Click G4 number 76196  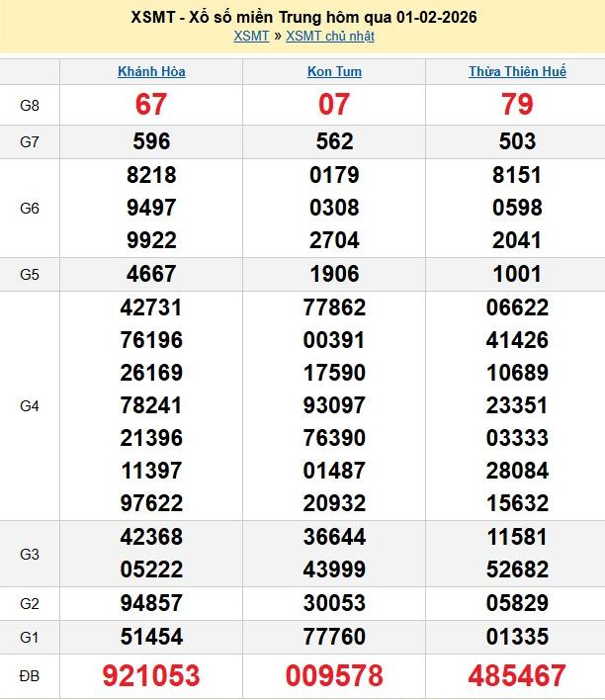(151, 341)
